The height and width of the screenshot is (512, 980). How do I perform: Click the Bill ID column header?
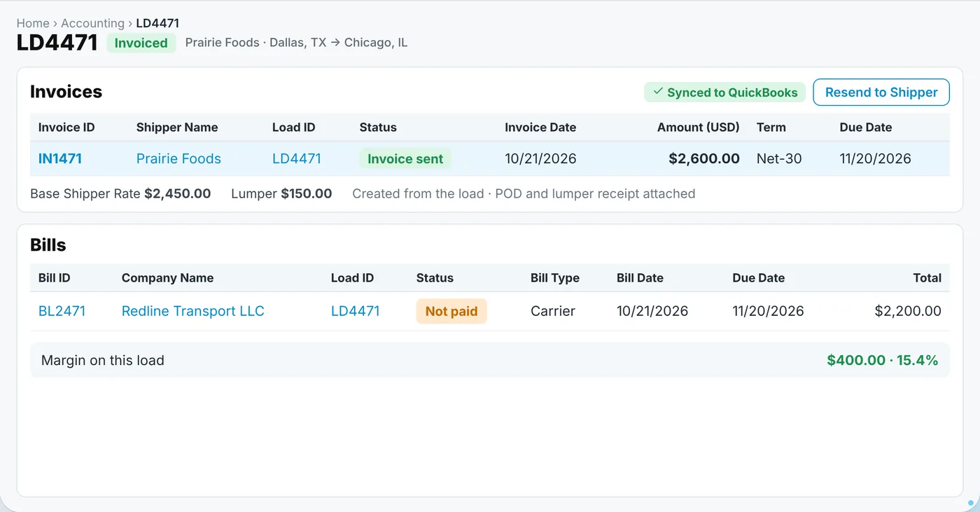point(55,278)
